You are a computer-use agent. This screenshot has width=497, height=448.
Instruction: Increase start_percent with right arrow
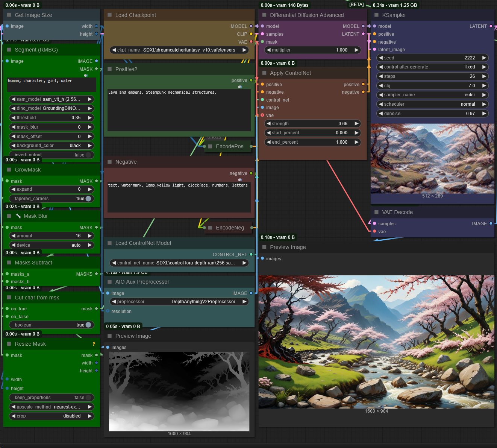(x=357, y=133)
